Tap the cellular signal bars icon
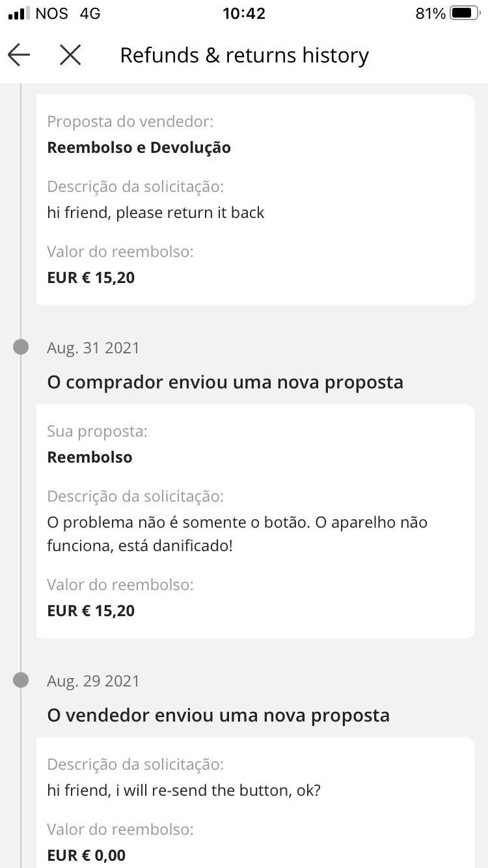Image resolution: width=488 pixels, height=868 pixels. 20,14
